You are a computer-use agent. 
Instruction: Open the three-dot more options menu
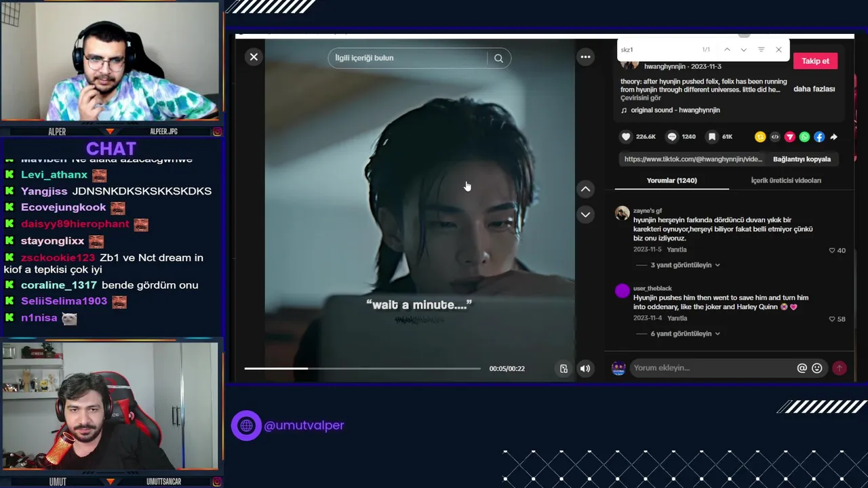(x=585, y=57)
